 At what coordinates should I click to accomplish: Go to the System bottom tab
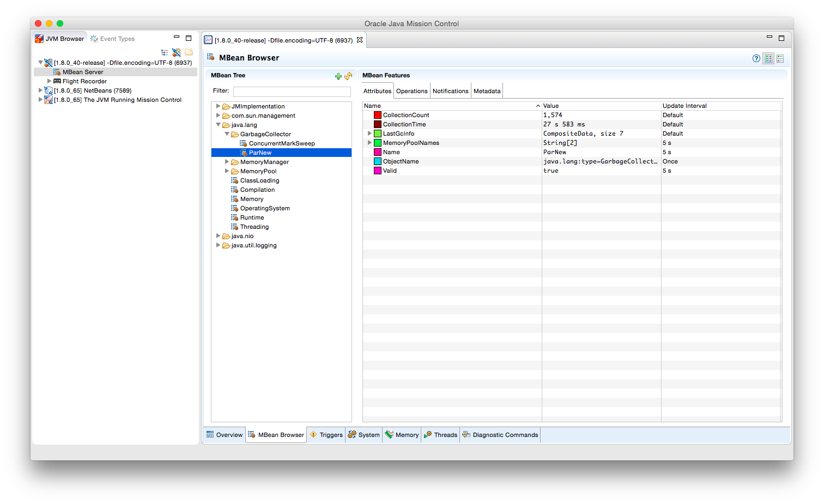click(363, 435)
